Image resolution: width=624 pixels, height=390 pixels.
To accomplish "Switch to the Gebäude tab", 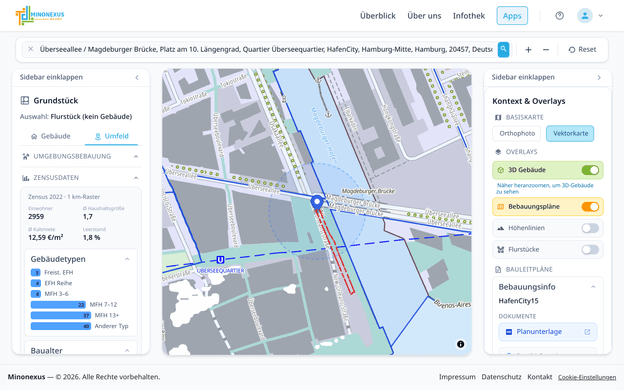I will point(51,136).
